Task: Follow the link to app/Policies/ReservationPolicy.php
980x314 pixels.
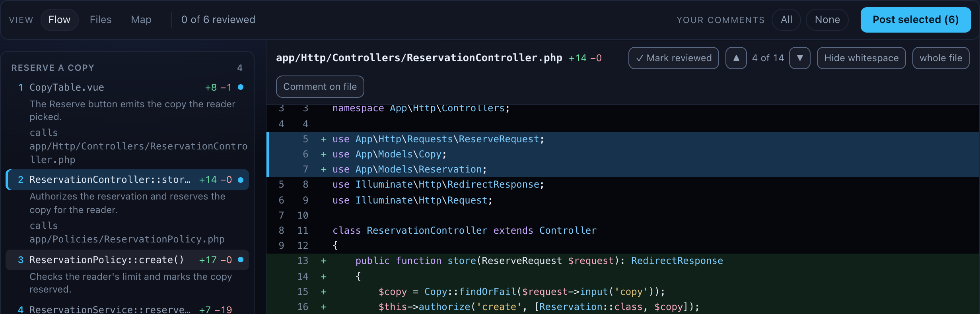Action: pos(127,239)
